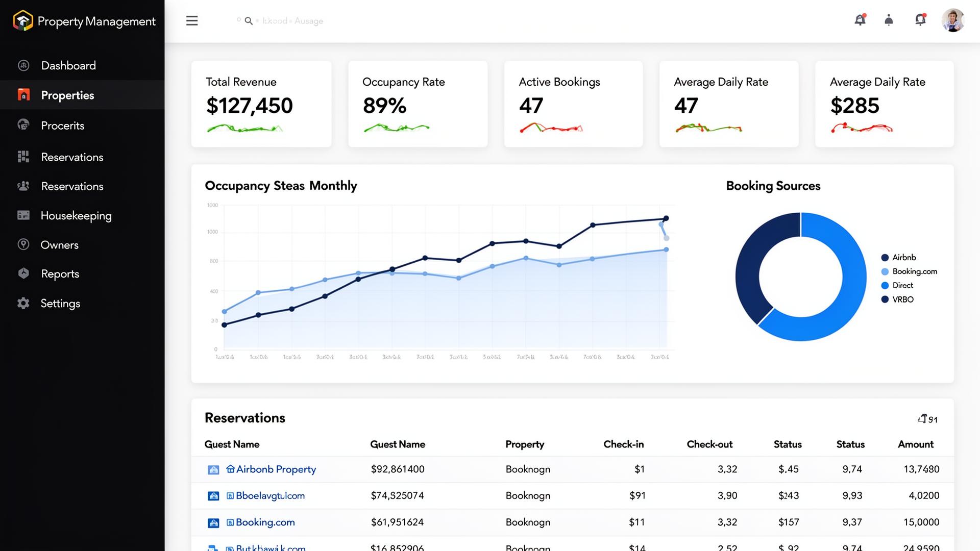Sort by the Check-in column header

tap(623, 444)
